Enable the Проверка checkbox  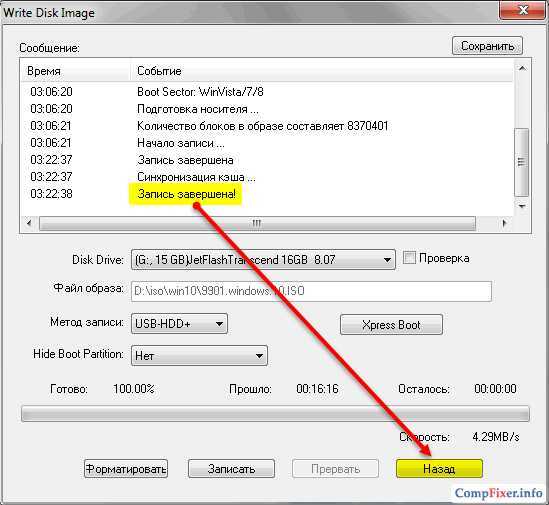coord(409,258)
